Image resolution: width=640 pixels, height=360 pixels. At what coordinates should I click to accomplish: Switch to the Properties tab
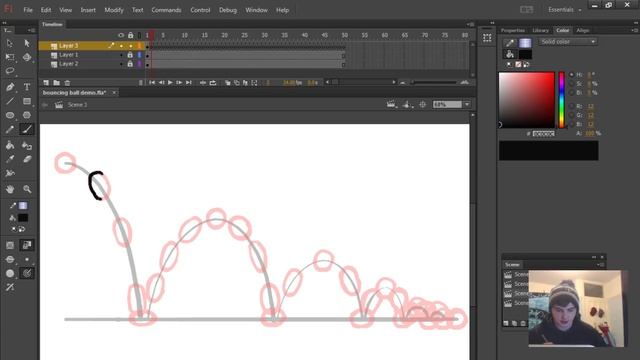point(513,30)
